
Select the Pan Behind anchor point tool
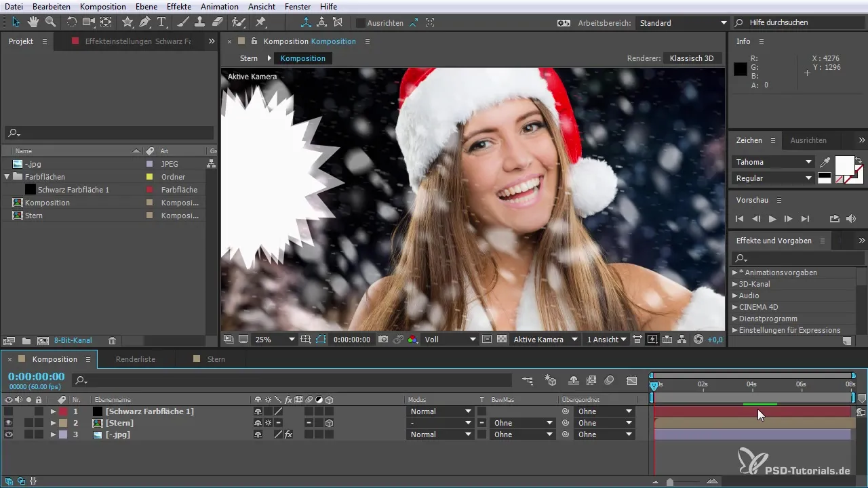pyautogui.click(x=106, y=22)
